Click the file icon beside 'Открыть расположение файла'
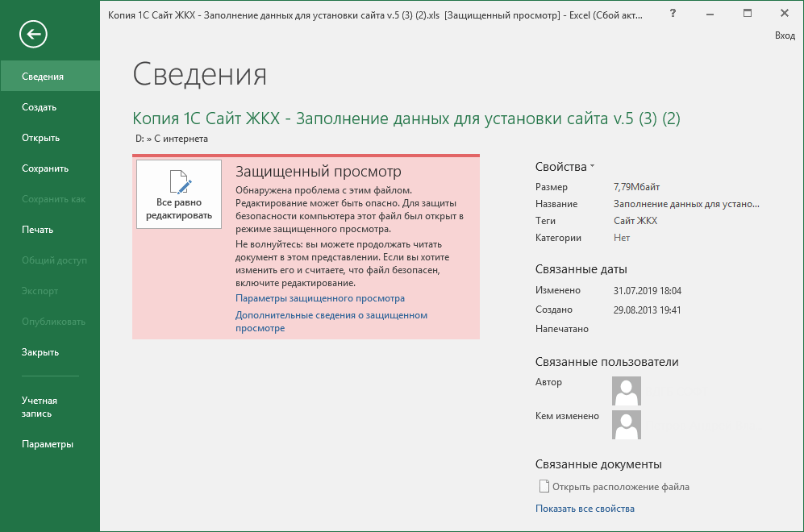 [x=544, y=487]
